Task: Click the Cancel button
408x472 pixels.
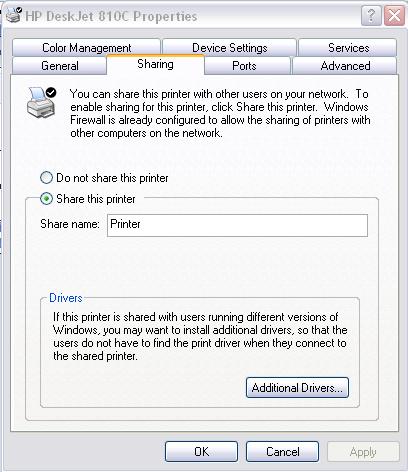Action: (282, 452)
